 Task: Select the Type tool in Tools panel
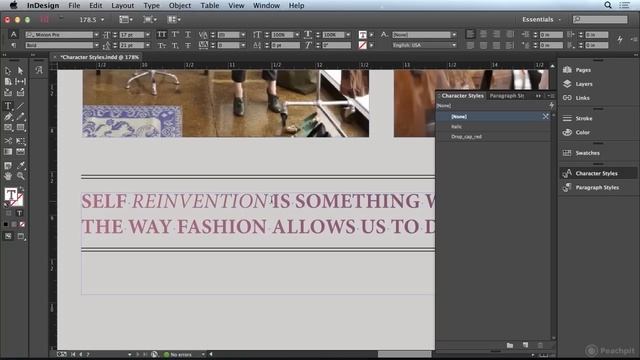tap(8, 106)
